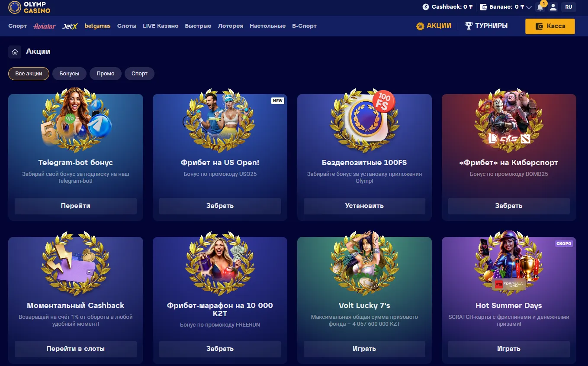Click the Cashback lightning icon
The width and height of the screenshot is (588, 366).
(x=426, y=7)
